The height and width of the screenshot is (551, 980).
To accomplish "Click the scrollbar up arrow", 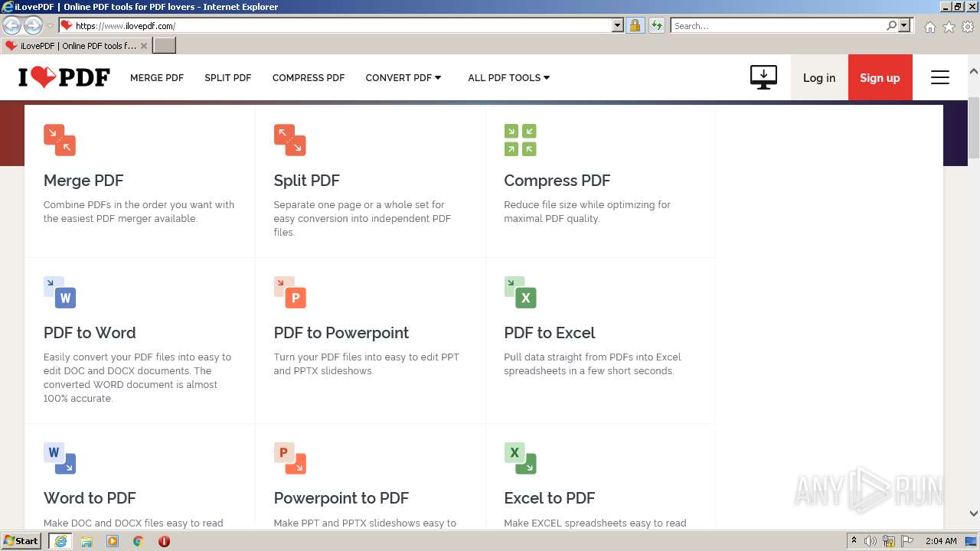I will coord(974,71).
